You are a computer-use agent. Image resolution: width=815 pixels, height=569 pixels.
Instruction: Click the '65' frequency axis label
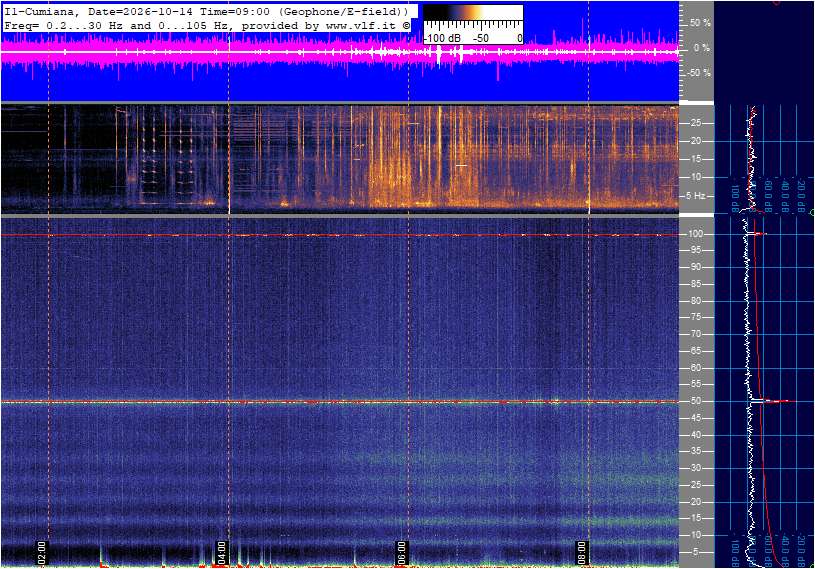coord(695,351)
